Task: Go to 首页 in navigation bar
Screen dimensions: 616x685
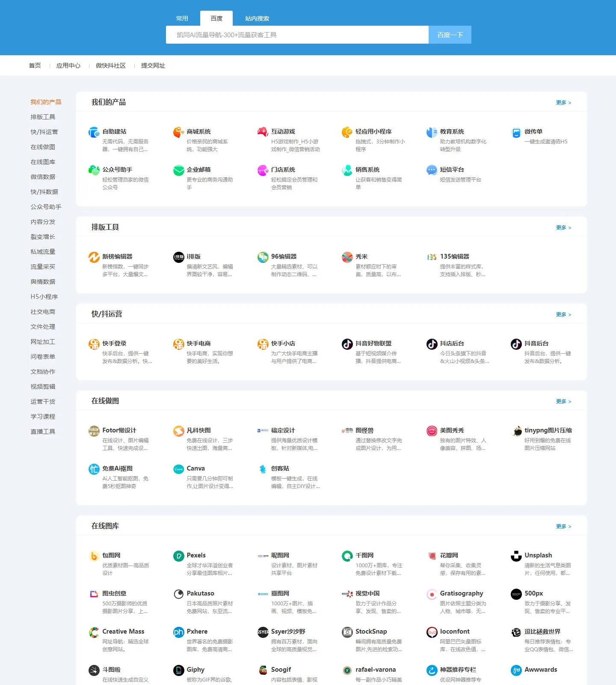Action: [x=35, y=66]
